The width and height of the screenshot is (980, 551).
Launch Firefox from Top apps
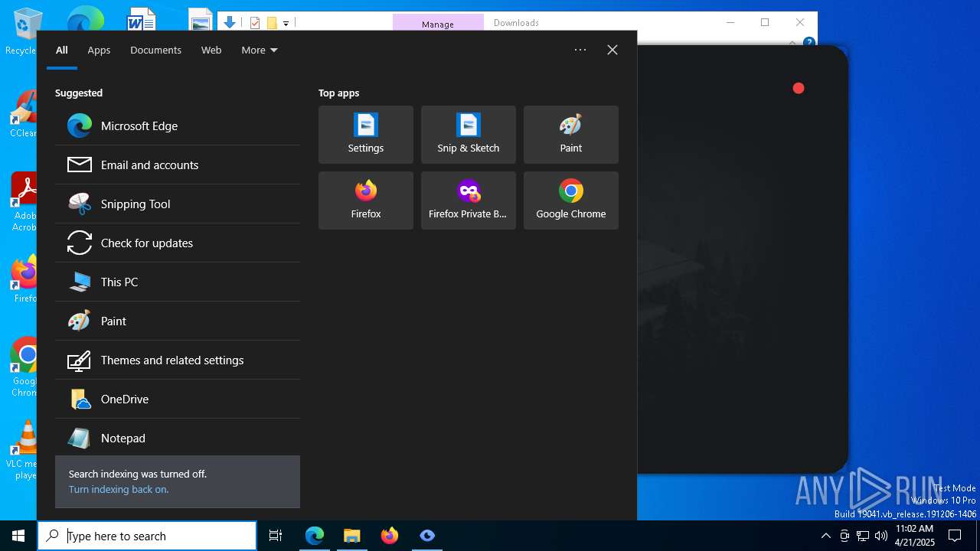(366, 201)
